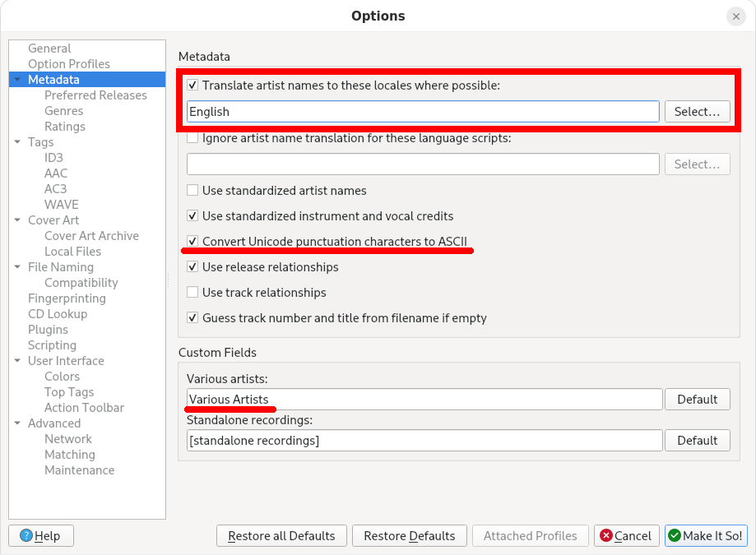Collapse the Advanced section arrow
Screen dimensions: 756x555
point(17,423)
